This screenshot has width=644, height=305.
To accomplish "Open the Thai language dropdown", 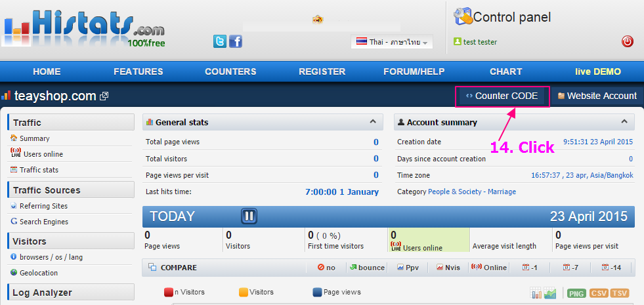I will pyautogui.click(x=392, y=42).
